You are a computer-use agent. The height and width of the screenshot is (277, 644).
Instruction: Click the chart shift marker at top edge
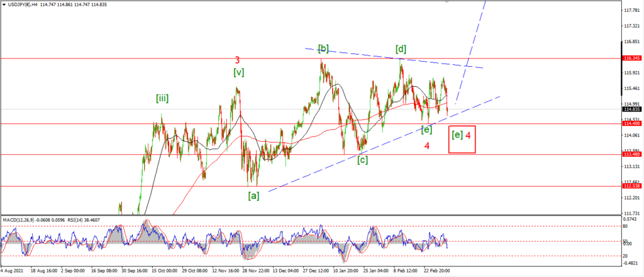[x=447, y=2]
